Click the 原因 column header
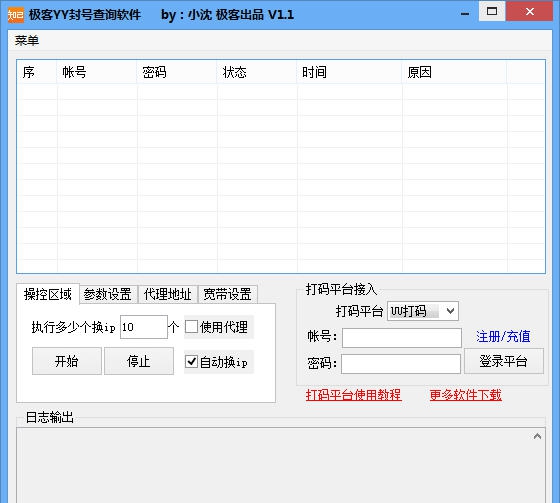Viewport: 560px width, 503px height. pos(454,72)
